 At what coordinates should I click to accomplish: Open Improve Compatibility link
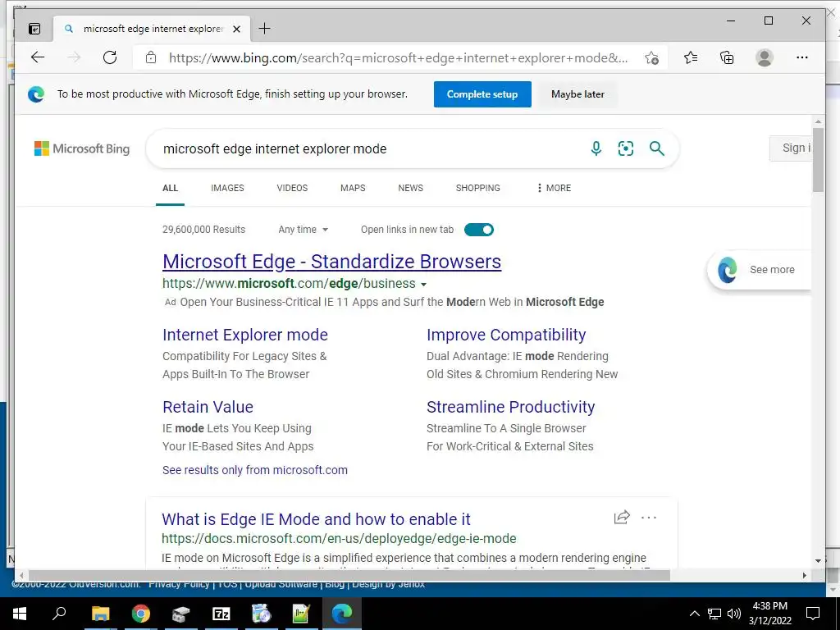506,335
